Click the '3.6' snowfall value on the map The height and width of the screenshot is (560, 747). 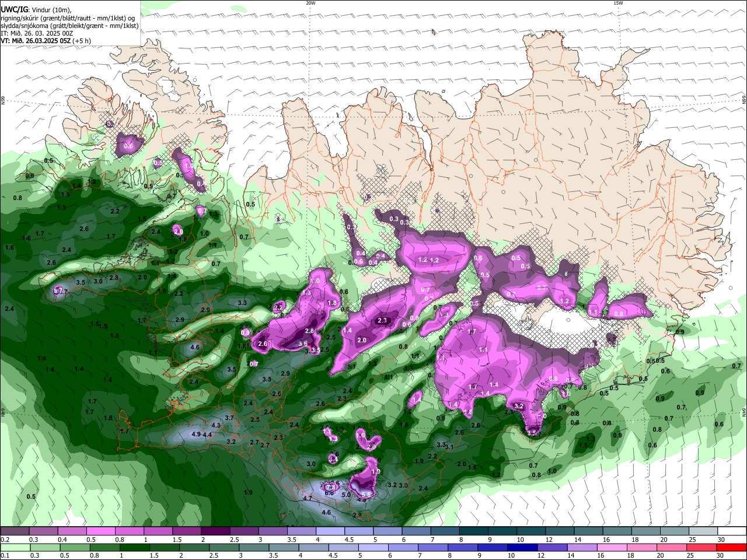303,344
